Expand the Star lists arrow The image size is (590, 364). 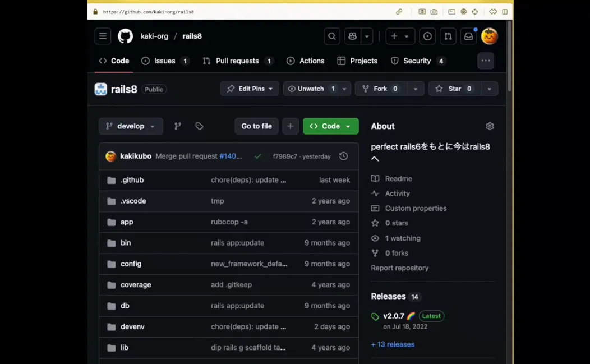tap(489, 89)
